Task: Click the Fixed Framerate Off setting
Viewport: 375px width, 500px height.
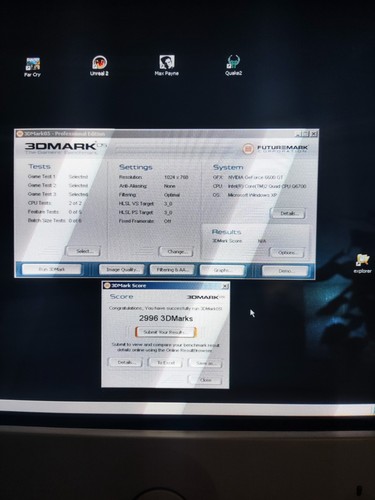Action: (145, 221)
